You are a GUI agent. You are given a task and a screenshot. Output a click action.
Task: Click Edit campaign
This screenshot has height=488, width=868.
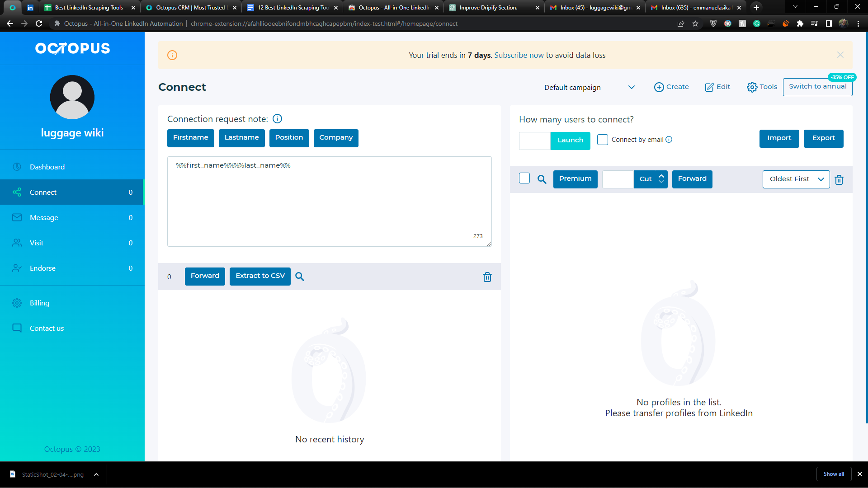[x=717, y=87]
